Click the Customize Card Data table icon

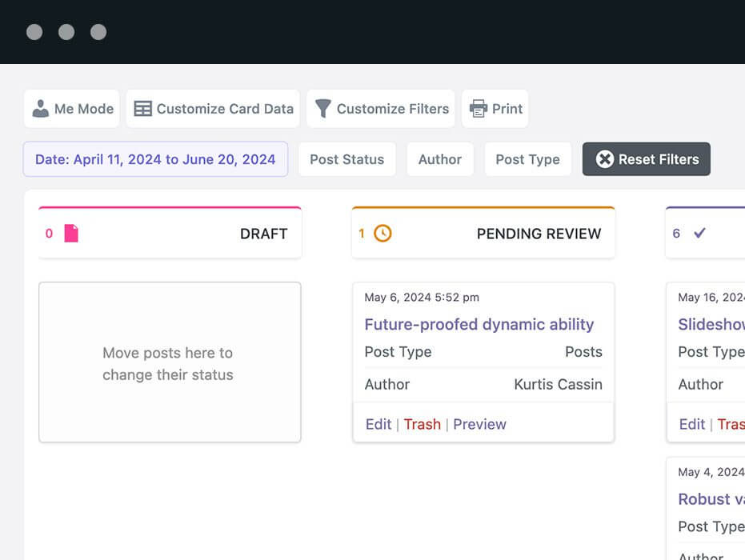(142, 108)
